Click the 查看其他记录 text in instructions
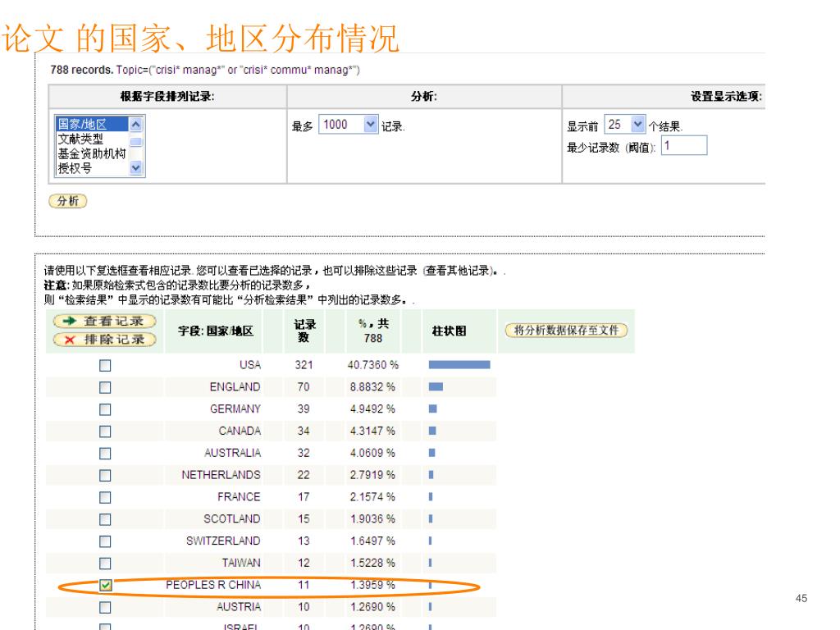The height and width of the screenshot is (630, 840). pos(457,271)
